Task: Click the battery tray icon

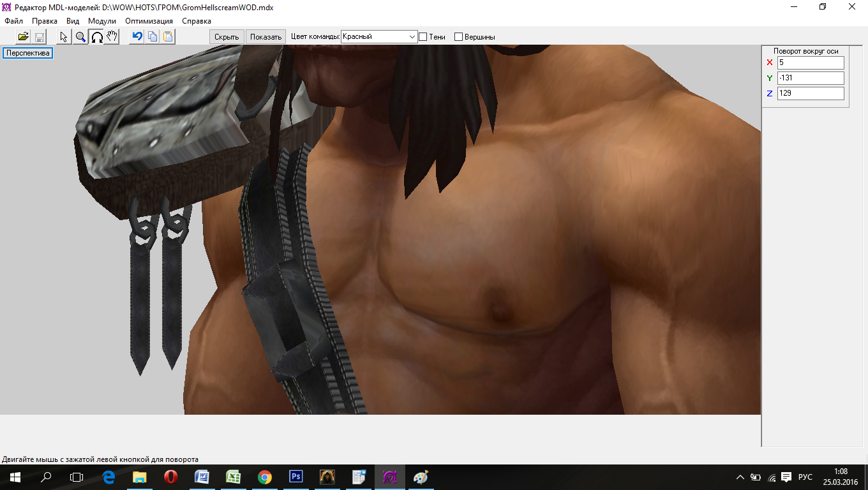Action: click(x=756, y=477)
